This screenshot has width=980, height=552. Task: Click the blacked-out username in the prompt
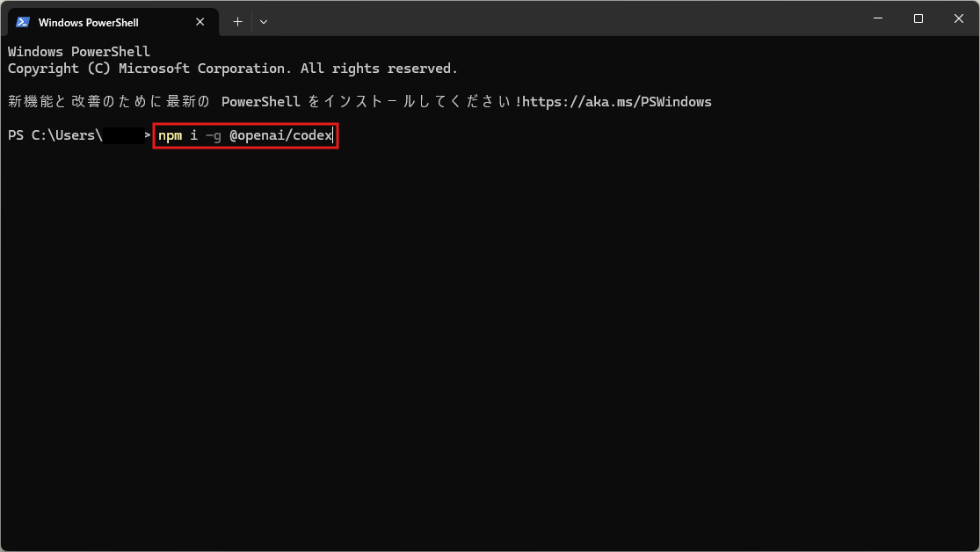(x=123, y=136)
